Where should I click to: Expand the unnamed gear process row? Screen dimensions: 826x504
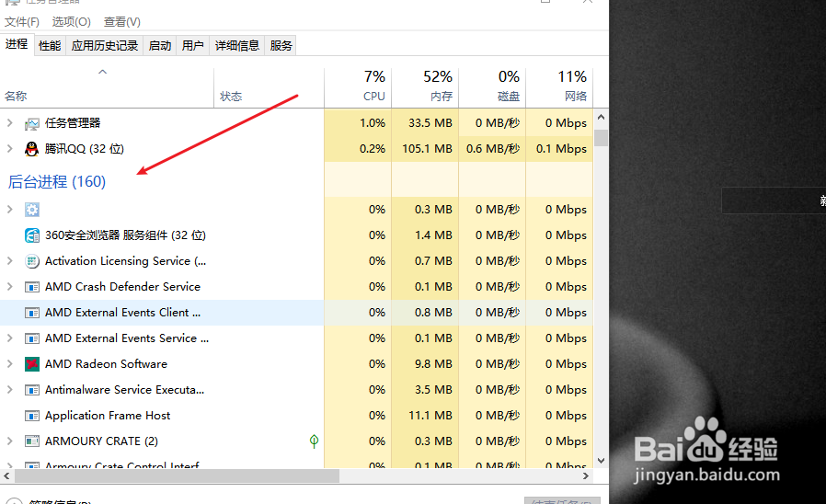click(x=9, y=210)
